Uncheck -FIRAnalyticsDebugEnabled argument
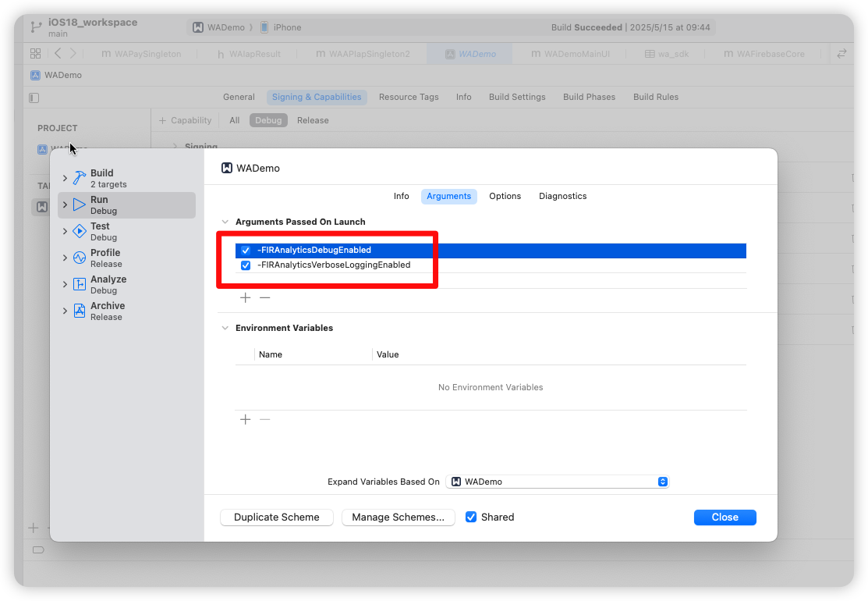Screen dimensions: 868x601 pos(246,251)
